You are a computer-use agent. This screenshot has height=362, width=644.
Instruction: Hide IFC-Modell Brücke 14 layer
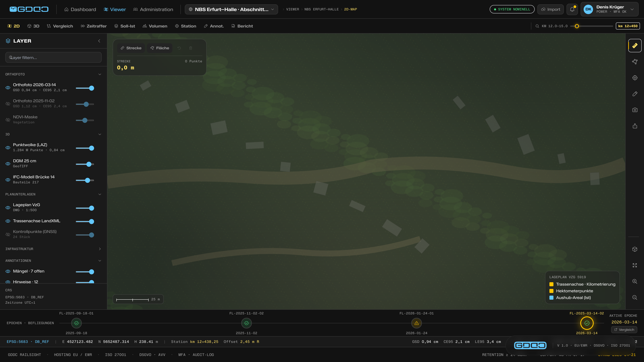tap(8, 180)
